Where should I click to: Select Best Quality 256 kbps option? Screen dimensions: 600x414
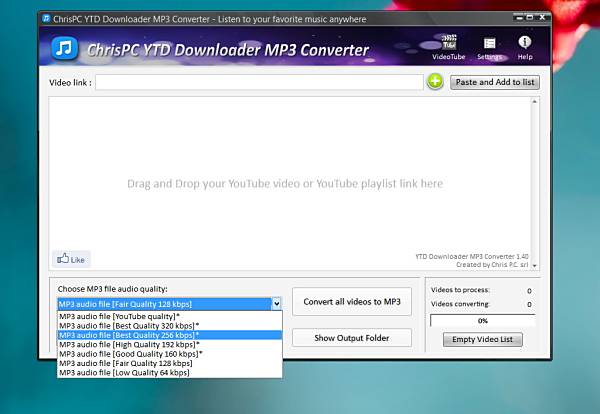coord(170,335)
